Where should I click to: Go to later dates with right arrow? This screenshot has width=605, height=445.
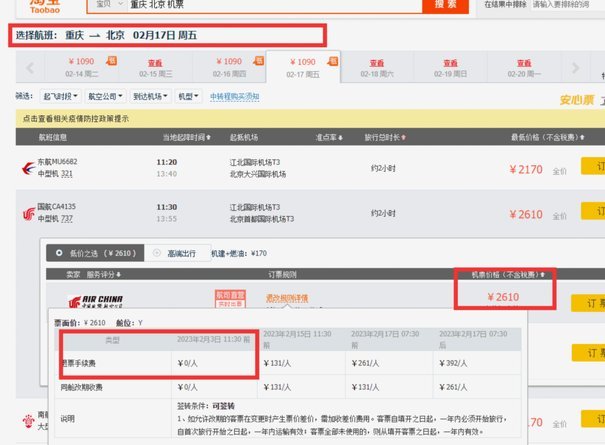pos(576,68)
